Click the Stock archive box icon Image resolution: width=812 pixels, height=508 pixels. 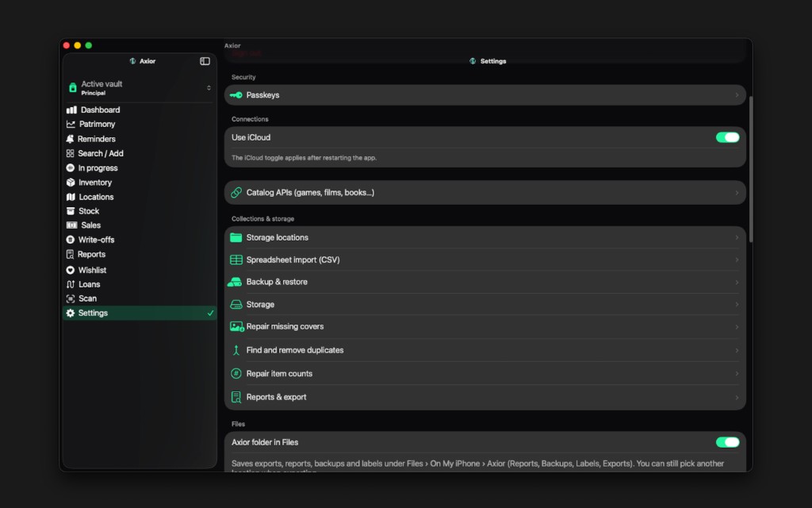[x=71, y=211]
